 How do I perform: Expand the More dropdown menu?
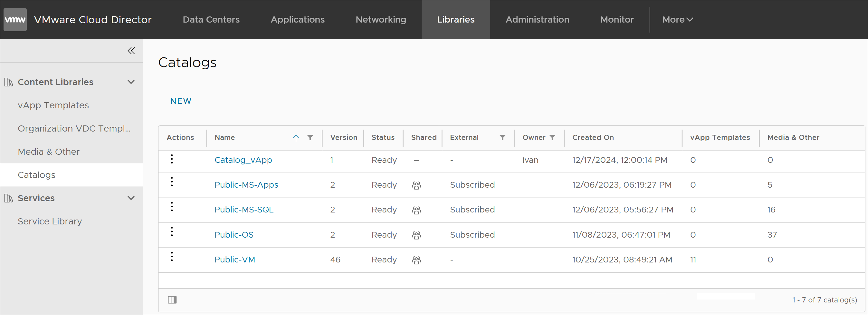pyautogui.click(x=677, y=20)
